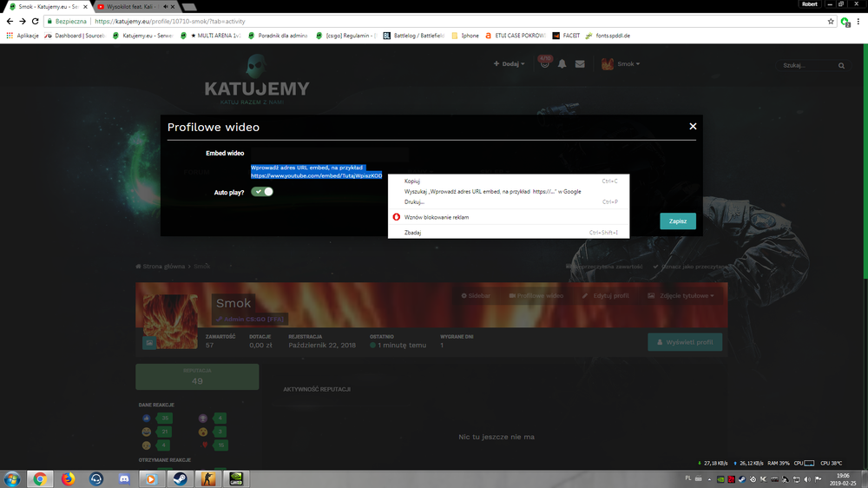The image size is (868, 488).
Task: Open a new browser tab
Action: pos(189,7)
